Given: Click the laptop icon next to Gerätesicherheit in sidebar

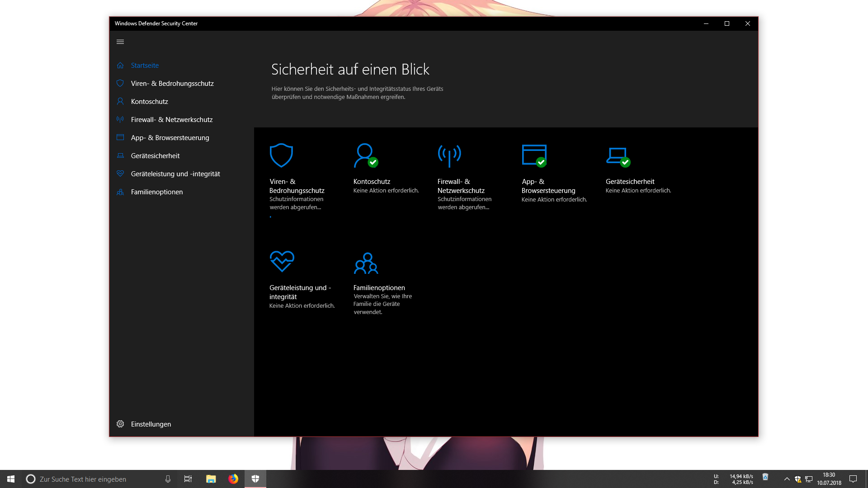Looking at the screenshot, I should click(120, 155).
